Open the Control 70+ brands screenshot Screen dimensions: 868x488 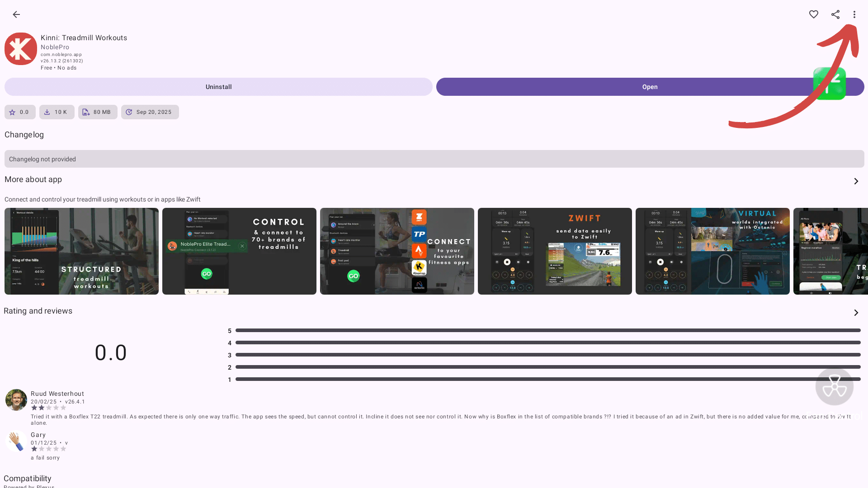(x=239, y=251)
